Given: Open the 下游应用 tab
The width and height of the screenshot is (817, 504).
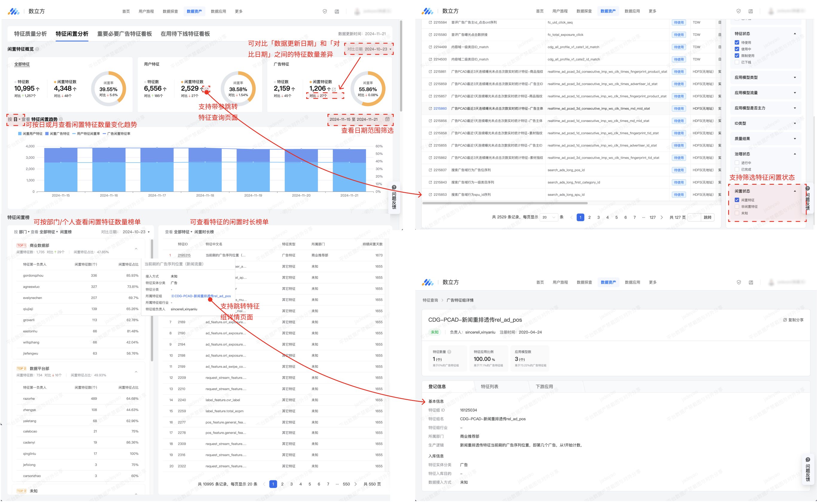Looking at the screenshot, I should pos(544,387).
